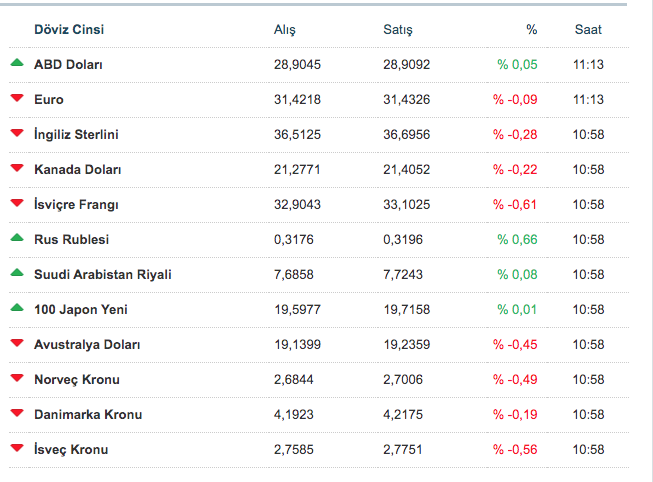Click İsviçre Frangı percent change -0,61
This screenshot has width=653, height=482.
click(x=515, y=204)
